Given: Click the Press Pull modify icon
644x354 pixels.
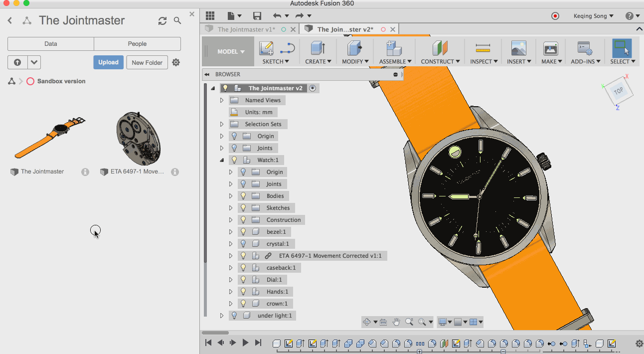Looking at the screenshot, I should (x=354, y=48).
